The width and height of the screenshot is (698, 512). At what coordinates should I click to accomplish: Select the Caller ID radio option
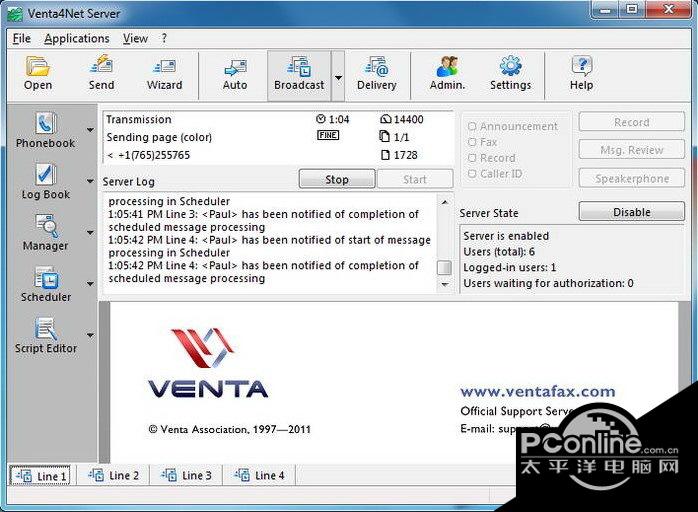pyautogui.click(x=495, y=174)
